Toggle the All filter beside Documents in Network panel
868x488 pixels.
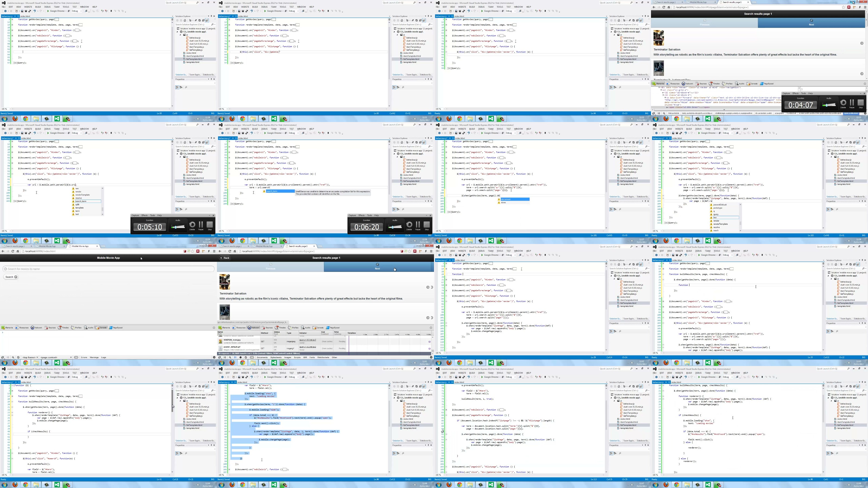tap(252, 357)
